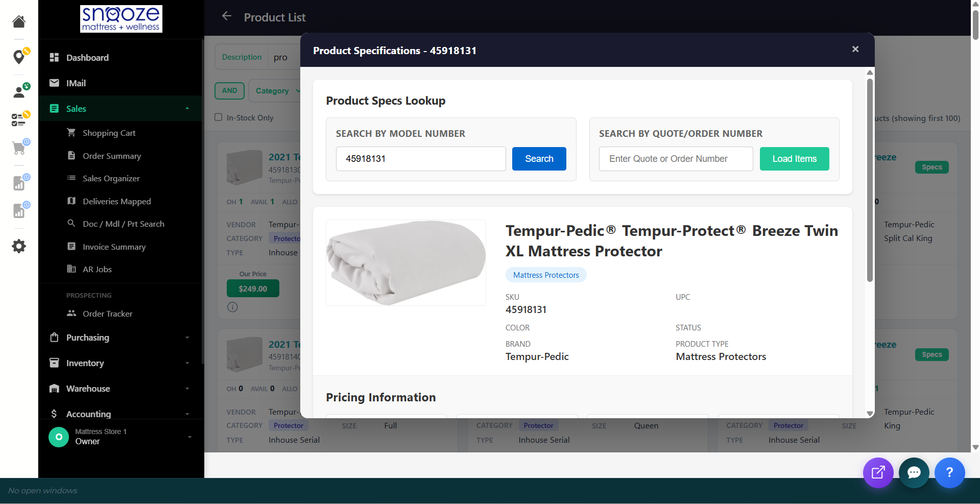Open the Mattress Store 1 Owner dropdown
The height and width of the screenshot is (504, 980).
click(121, 437)
